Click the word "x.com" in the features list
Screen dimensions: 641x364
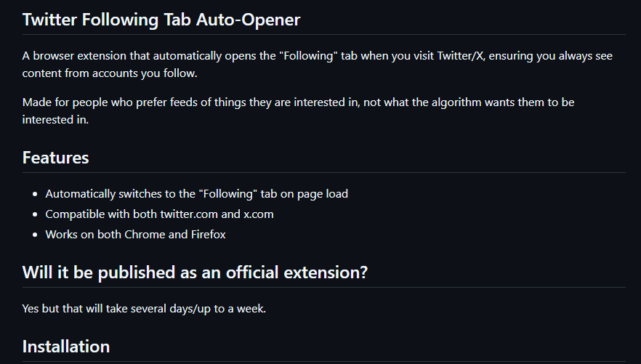click(x=258, y=214)
